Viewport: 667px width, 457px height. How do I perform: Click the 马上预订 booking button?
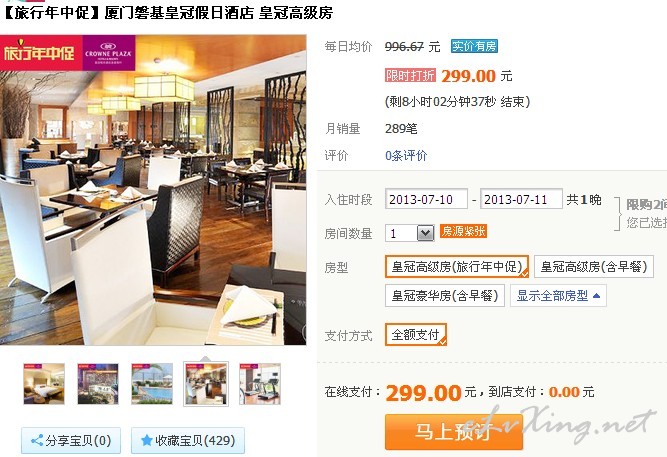pos(454,431)
